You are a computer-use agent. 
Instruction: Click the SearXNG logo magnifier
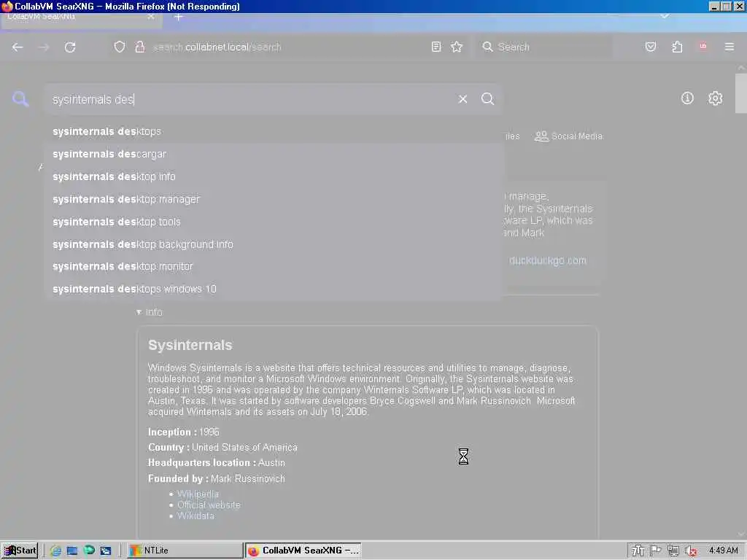(20, 99)
